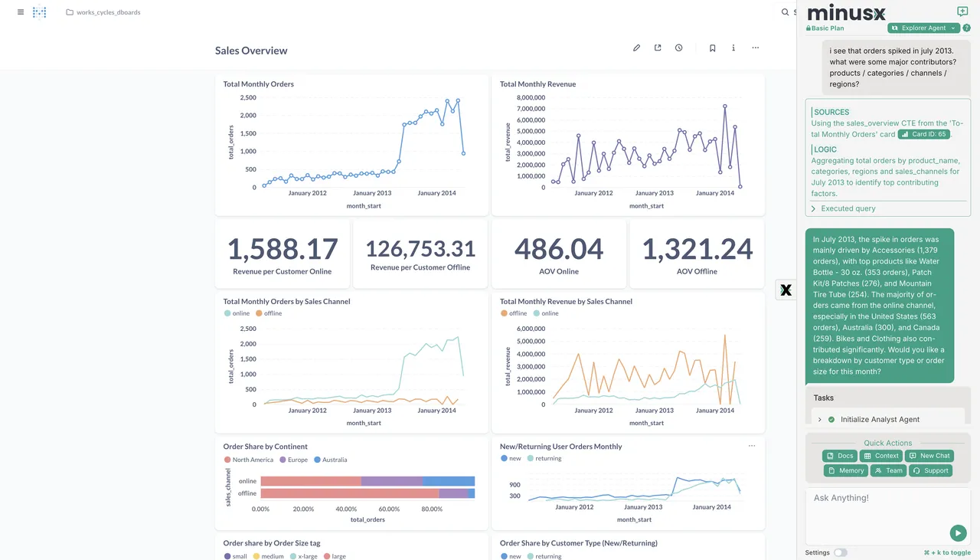The width and height of the screenshot is (980, 560).
Task: Click the 126,753.31 Revenue per Customer Offline value
Action: click(420, 248)
